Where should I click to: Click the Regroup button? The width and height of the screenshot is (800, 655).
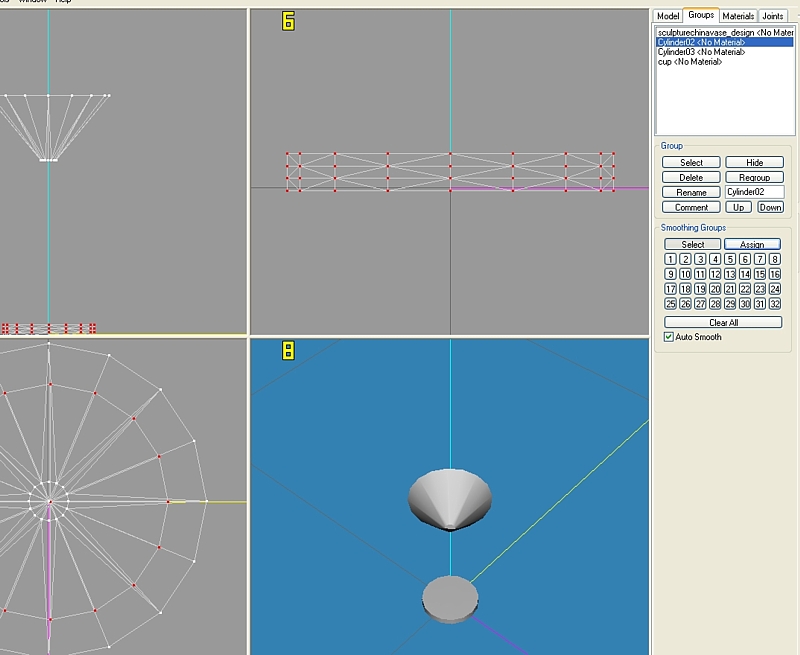[754, 177]
